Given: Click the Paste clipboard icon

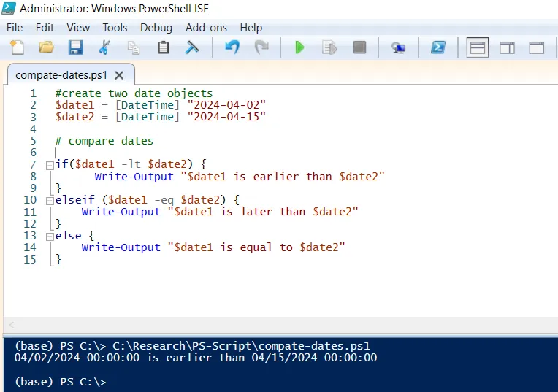Looking at the screenshot, I should click(163, 48).
